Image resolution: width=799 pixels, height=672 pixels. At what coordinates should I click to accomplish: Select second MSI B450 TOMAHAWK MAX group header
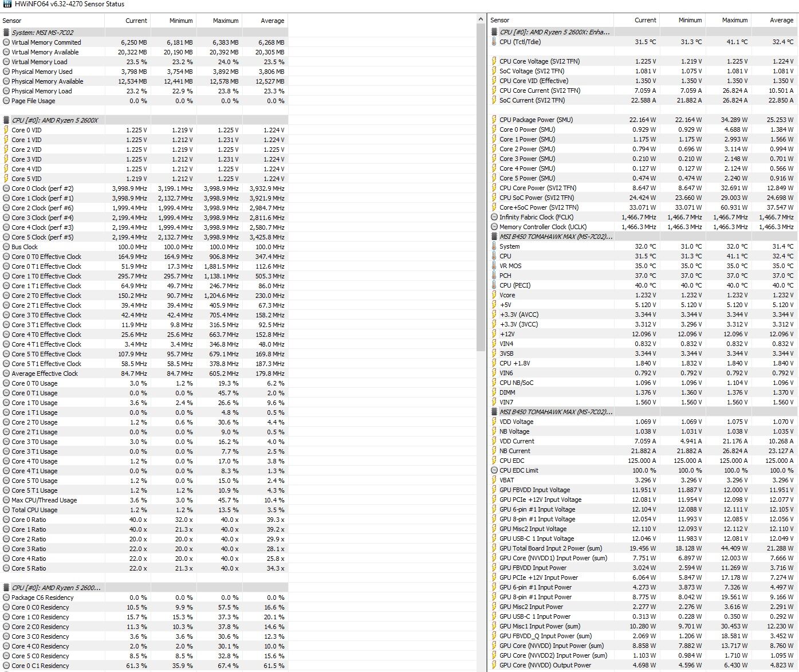tap(643, 412)
